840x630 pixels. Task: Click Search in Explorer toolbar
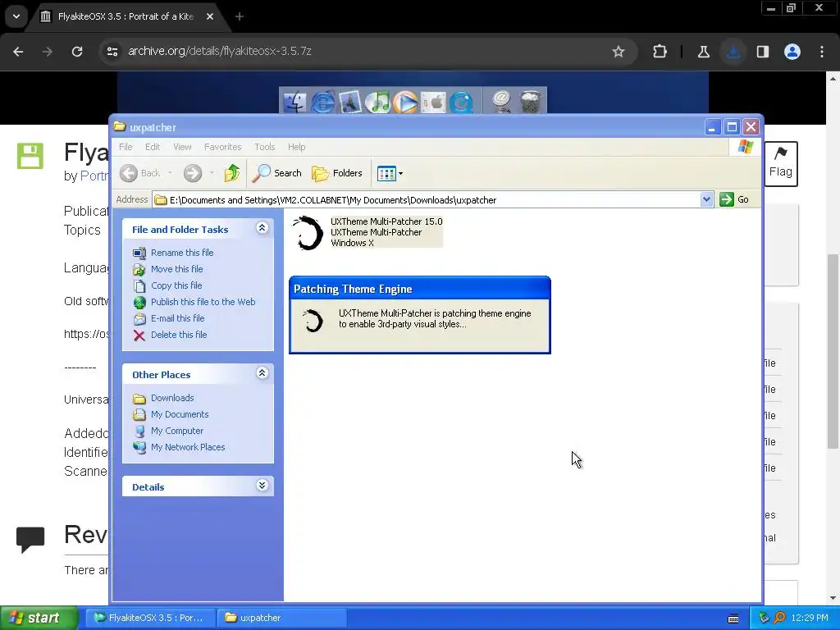tap(277, 173)
